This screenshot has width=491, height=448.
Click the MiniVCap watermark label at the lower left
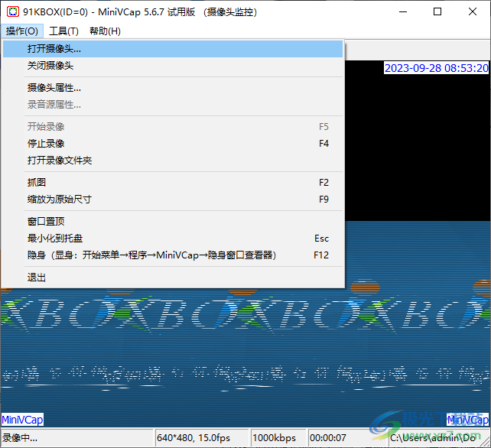(x=22, y=420)
